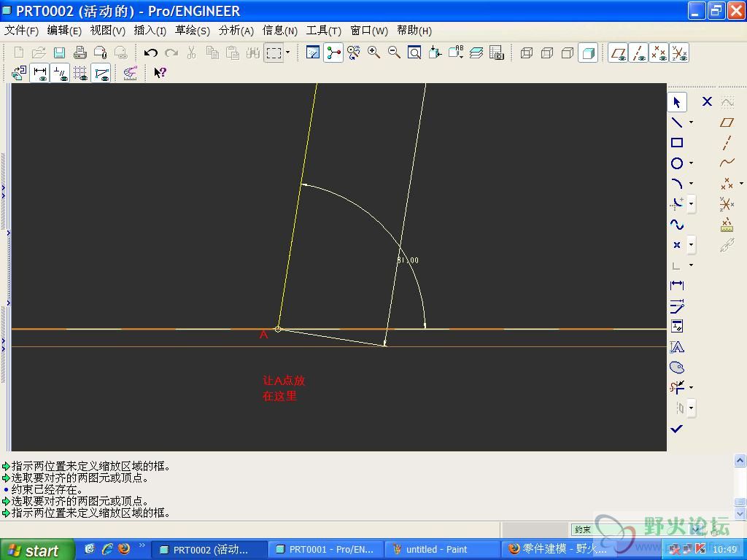Expand the Line tool flyout arrow

point(691,122)
